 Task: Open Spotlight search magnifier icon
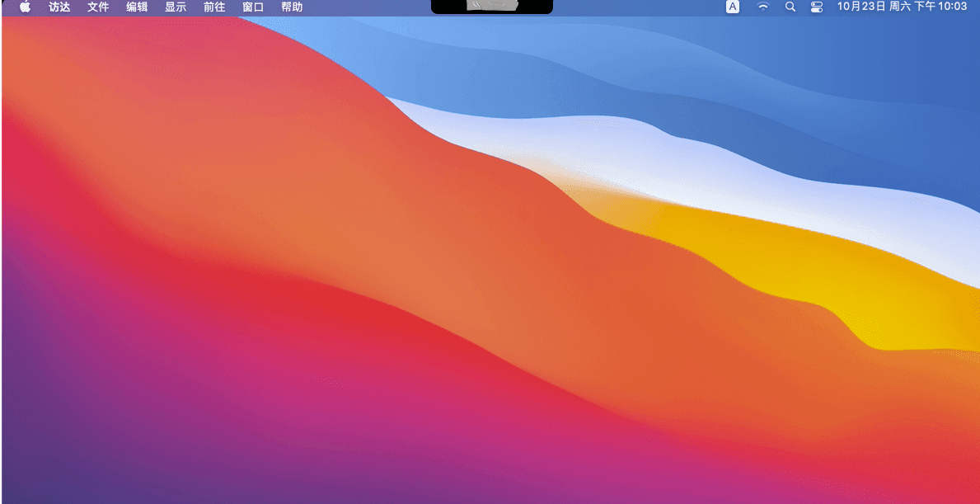click(790, 7)
